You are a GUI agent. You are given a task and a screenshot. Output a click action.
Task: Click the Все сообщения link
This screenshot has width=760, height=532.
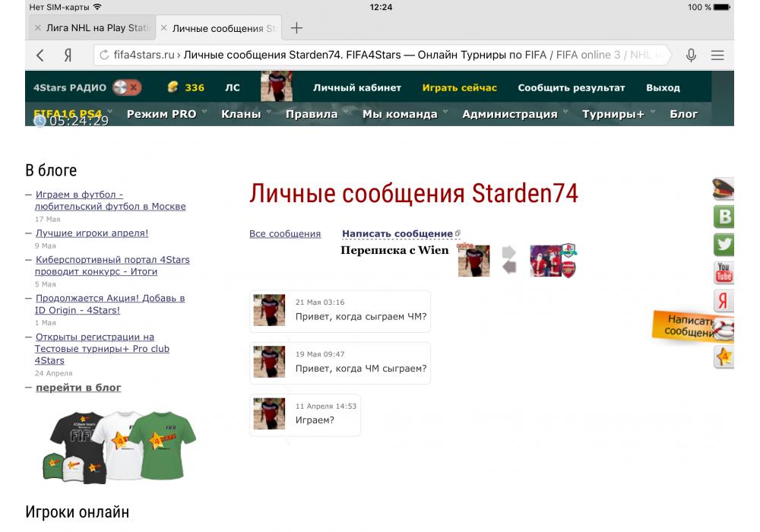285,234
